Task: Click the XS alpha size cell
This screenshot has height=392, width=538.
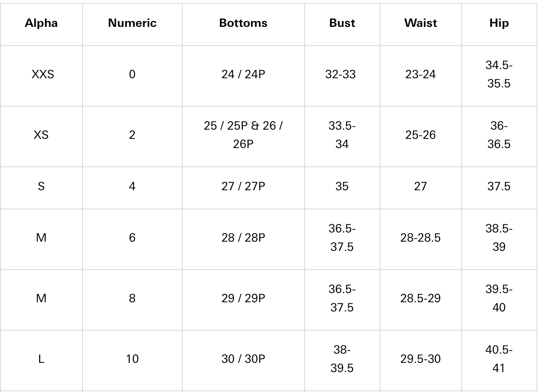Action: [x=41, y=135]
